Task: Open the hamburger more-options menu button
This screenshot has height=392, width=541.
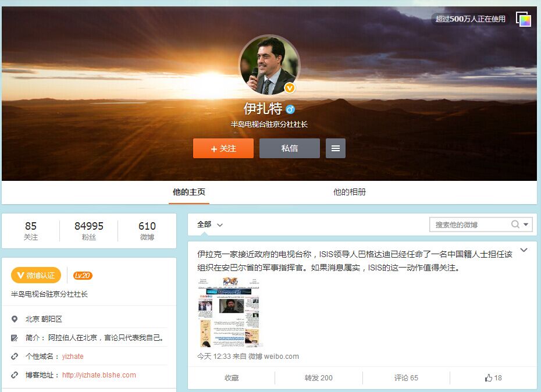Action: click(x=336, y=148)
